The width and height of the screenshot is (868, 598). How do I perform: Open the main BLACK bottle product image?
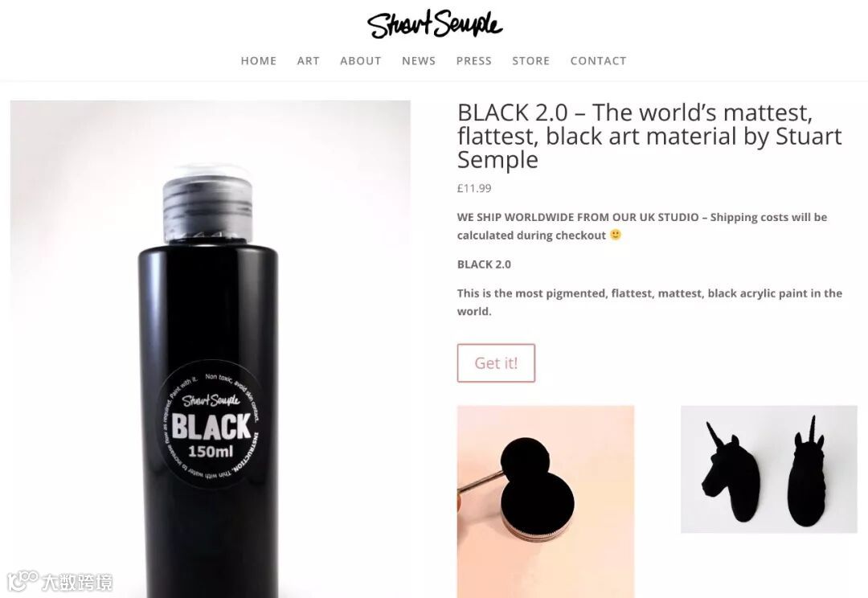pyautogui.click(x=211, y=349)
